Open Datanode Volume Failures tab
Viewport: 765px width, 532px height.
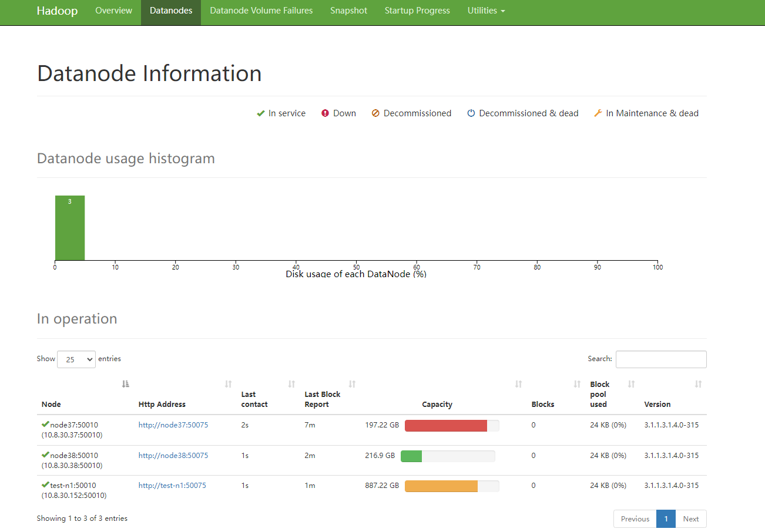tap(261, 11)
